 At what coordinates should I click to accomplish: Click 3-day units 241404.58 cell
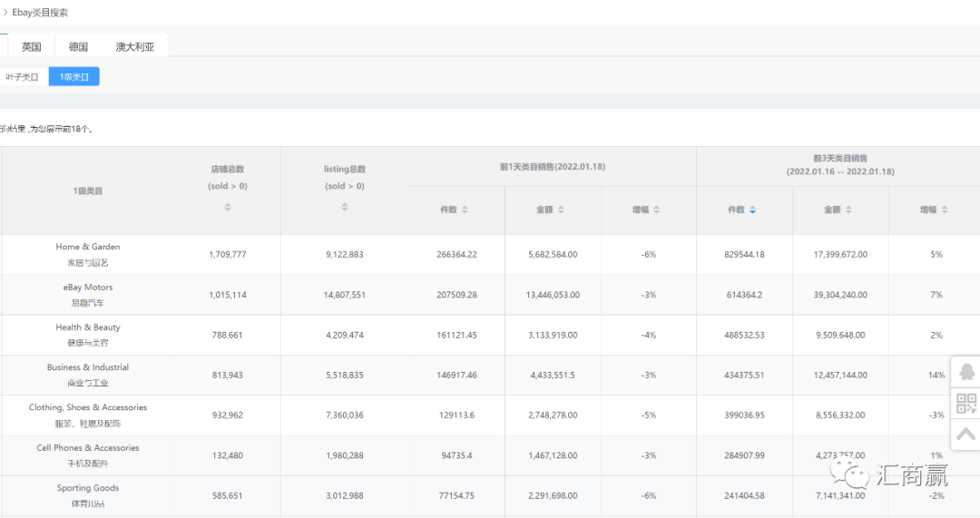[x=744, y=496]
